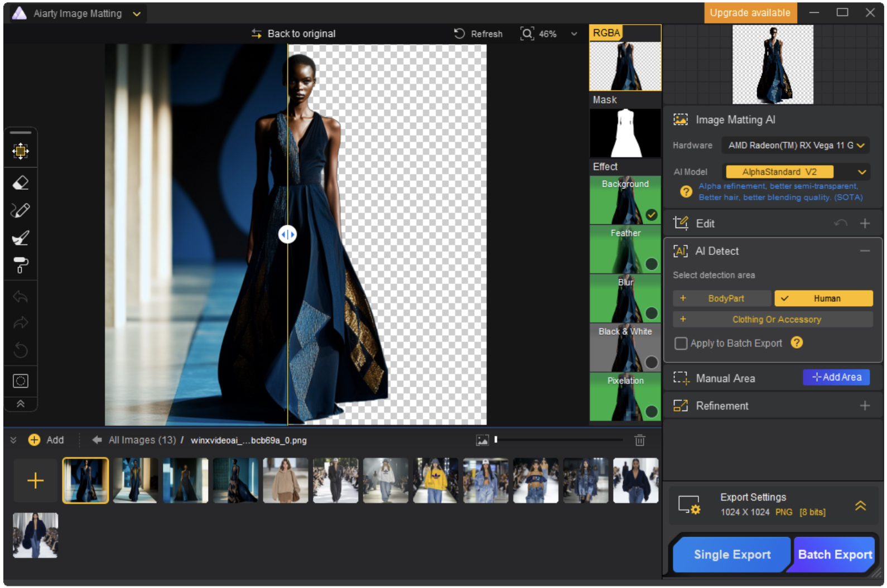887x588 pixels.
Task: Click the Single Export button
Action: point(731,555)
